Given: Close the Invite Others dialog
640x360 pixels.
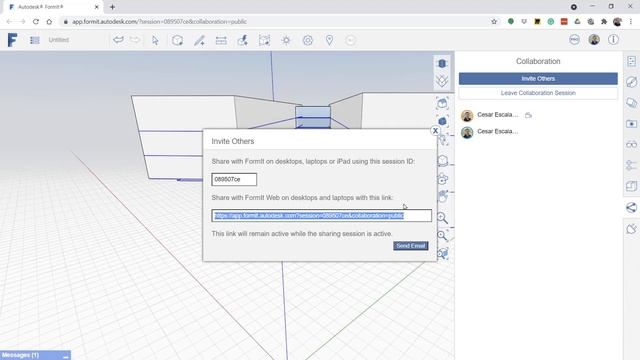Looking at the screenshot, I should [x=435, y=131].
